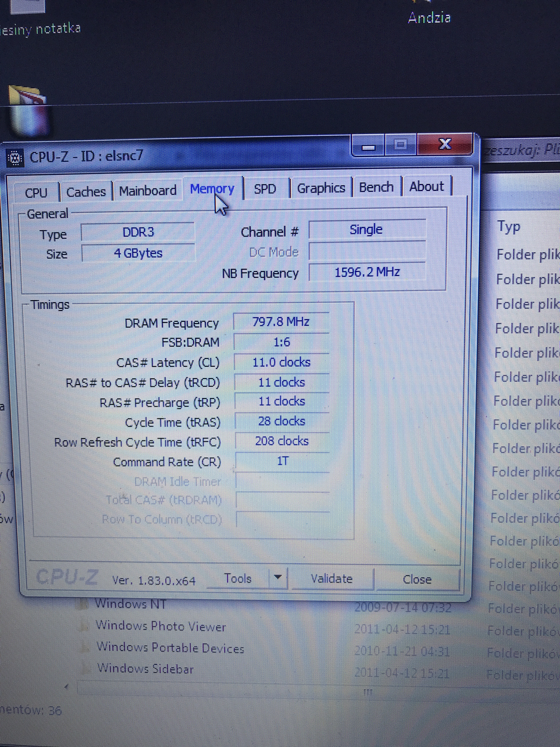
Task: Click the FSB:DRAM 1:6 value
Action: (x=281, y=342)
